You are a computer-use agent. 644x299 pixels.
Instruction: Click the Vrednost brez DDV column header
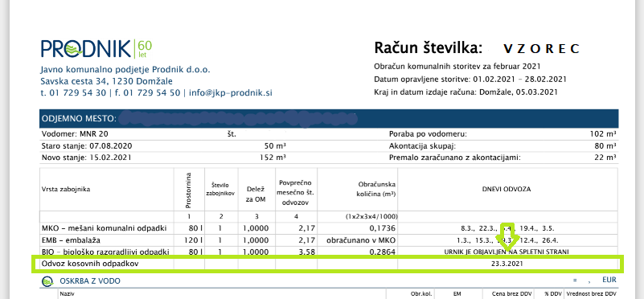coord(592,294)
